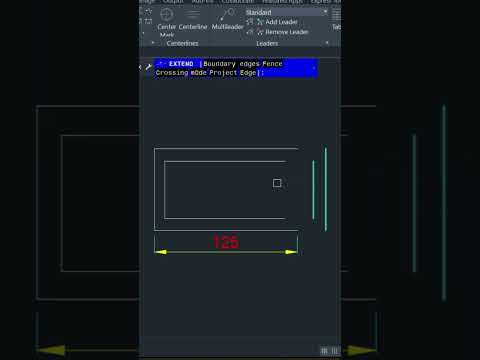Open the Output ribbon tab

pos(173,2)
